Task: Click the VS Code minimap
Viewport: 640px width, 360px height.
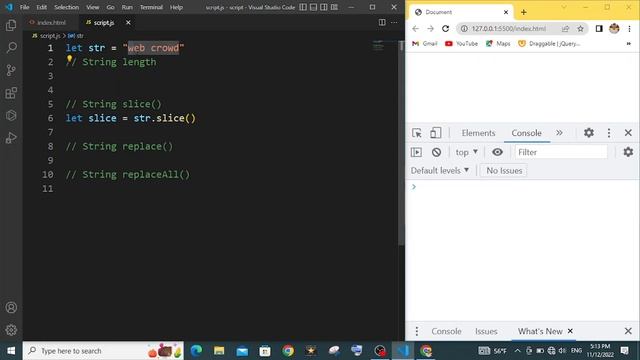Action: 378,46
